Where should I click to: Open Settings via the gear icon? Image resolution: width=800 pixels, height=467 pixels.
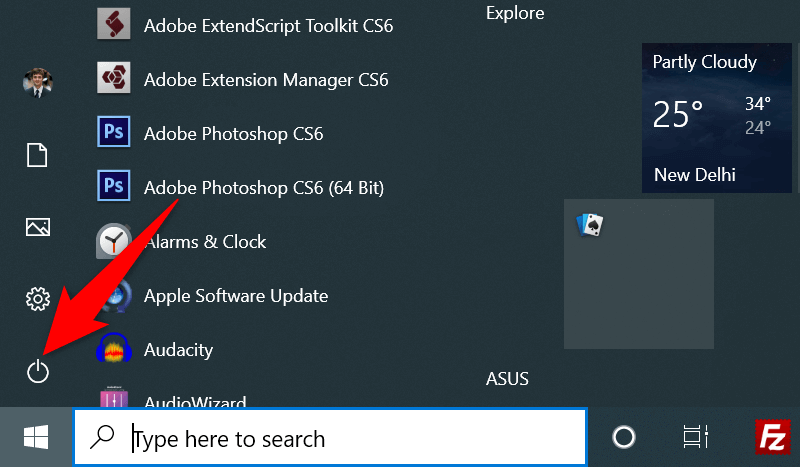pos(38,298)
